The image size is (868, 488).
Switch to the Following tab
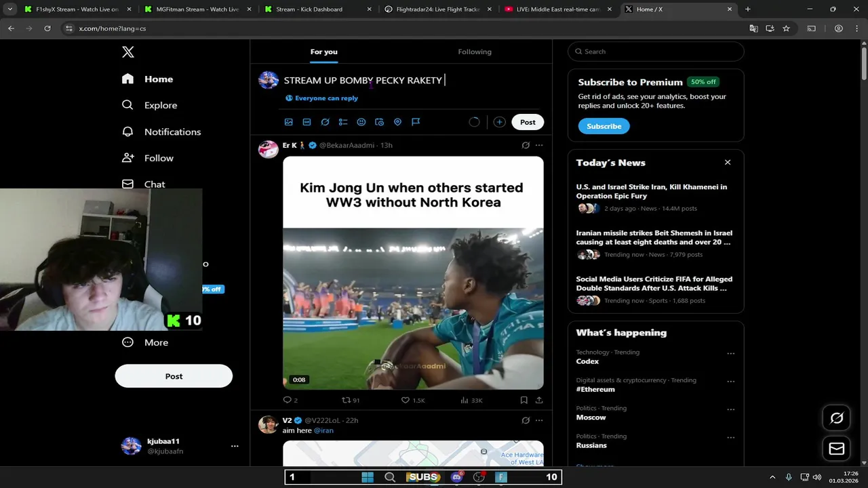pyautogui.click(x=475, y=52)
